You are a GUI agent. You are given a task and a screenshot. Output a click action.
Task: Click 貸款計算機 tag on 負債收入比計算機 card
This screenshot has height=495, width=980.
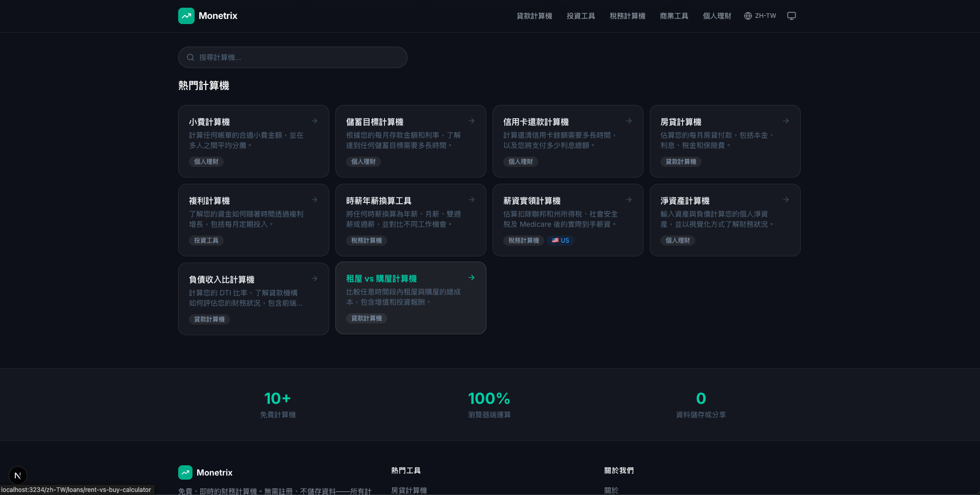click(x=209, y=319)
